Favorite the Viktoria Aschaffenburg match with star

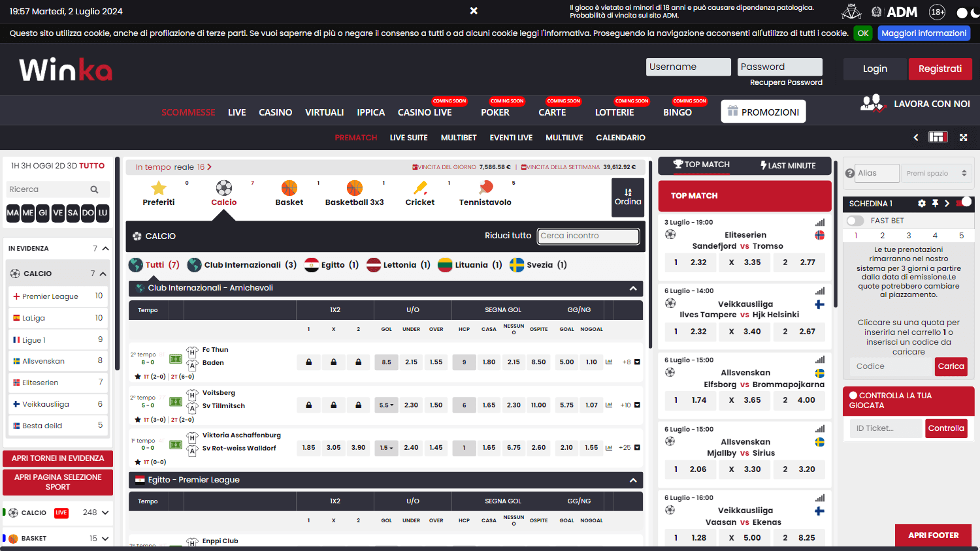click(x=137, y=462)
